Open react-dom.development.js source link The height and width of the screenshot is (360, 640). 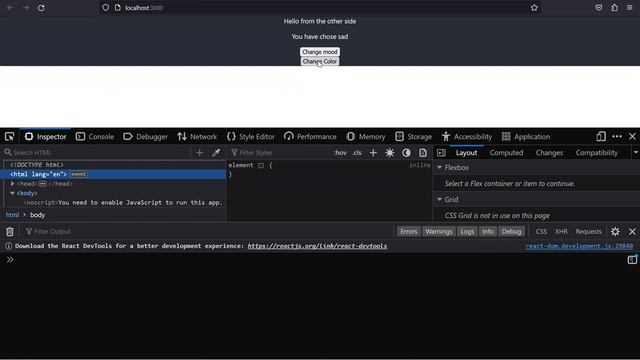point(579,246)
